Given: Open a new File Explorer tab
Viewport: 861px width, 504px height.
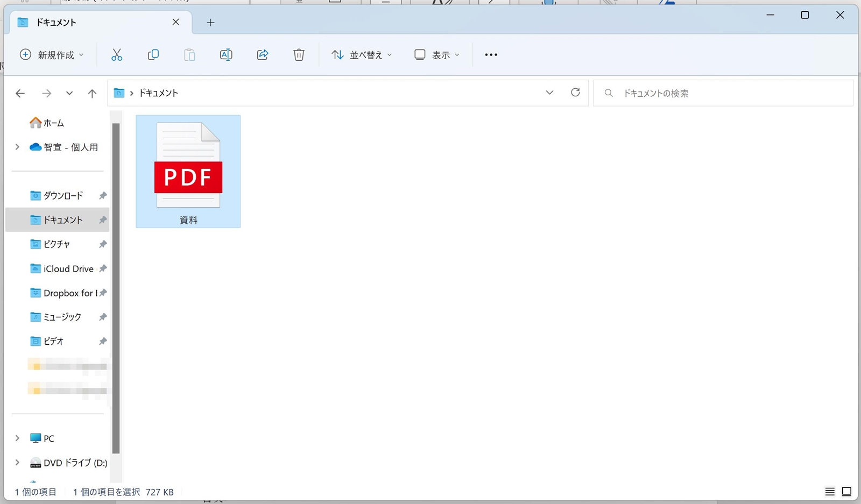Looking at the screenshot, I should (210, 22).
